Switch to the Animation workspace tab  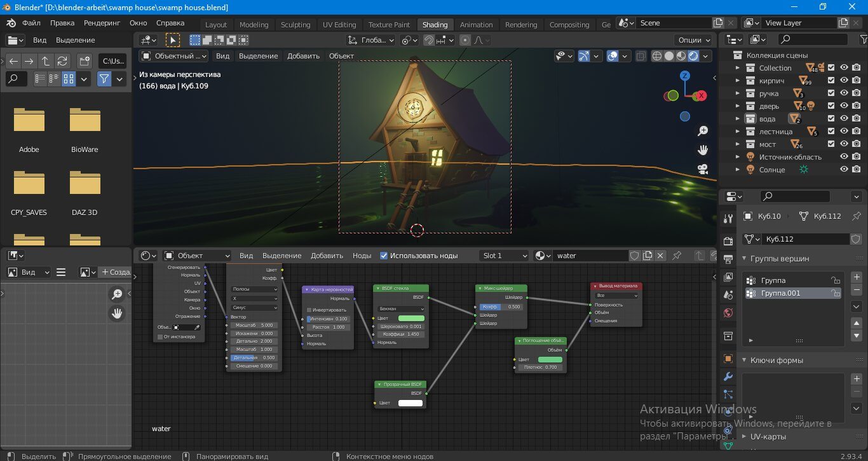[476, 25]
